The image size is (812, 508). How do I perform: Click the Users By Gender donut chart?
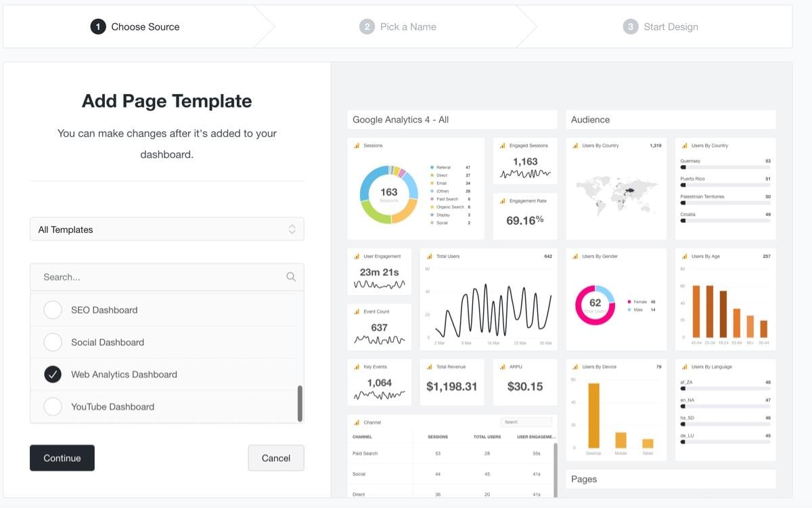coord(595,305)
